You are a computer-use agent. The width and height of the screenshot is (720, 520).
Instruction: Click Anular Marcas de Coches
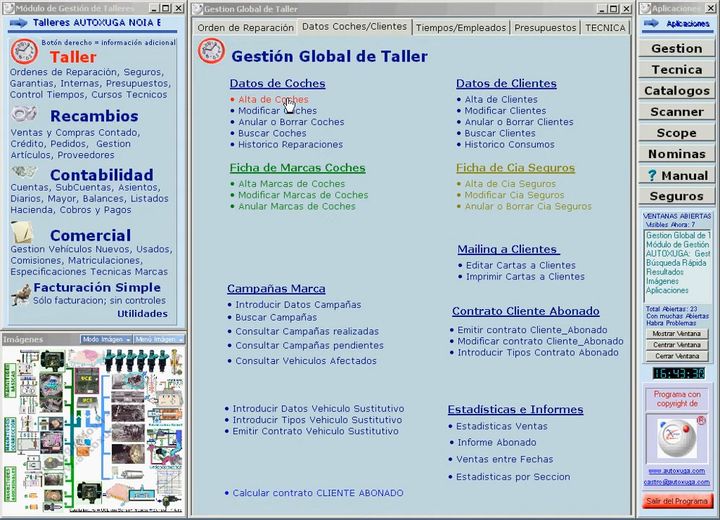[x=297, y=206]
